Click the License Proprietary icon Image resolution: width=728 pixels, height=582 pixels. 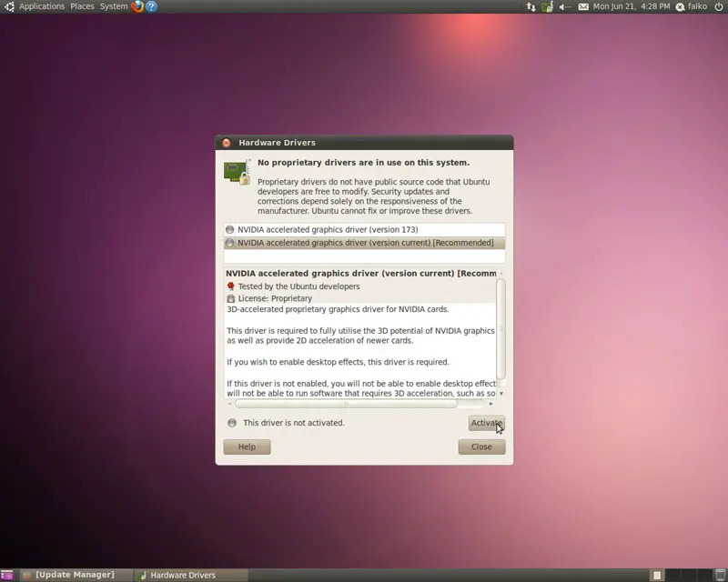[231, 298]
